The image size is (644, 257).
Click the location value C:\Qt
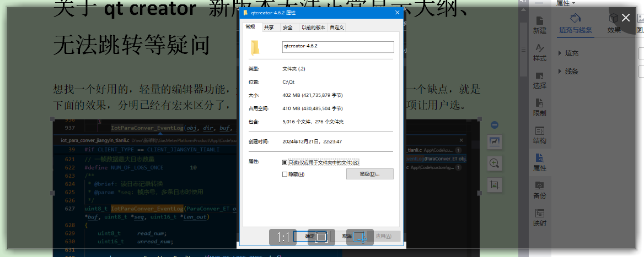click(x=288, y=82)
